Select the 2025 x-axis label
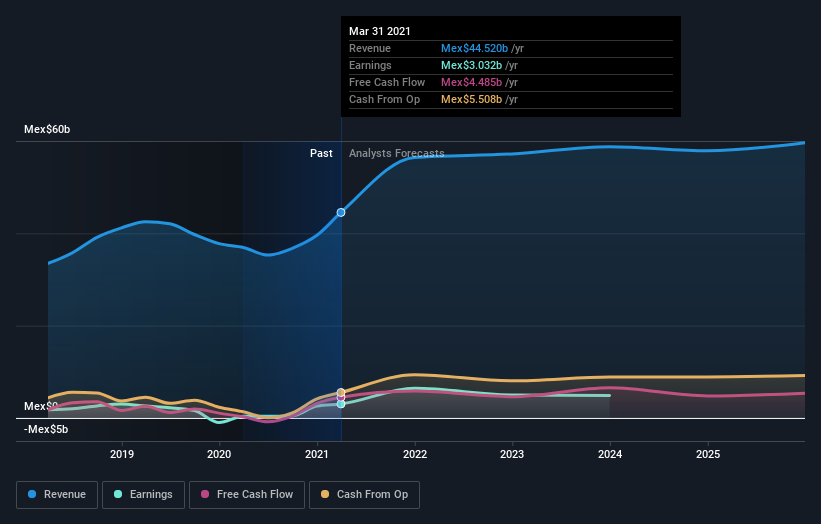Image resolution: width=821 pixels, height=524 pixels. pos(708,454)
